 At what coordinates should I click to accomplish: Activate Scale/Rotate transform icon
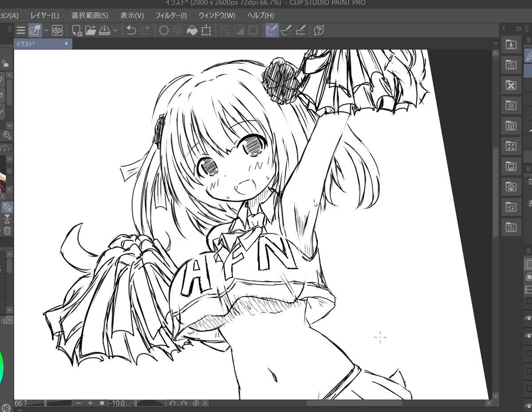[x=206, y=31]
